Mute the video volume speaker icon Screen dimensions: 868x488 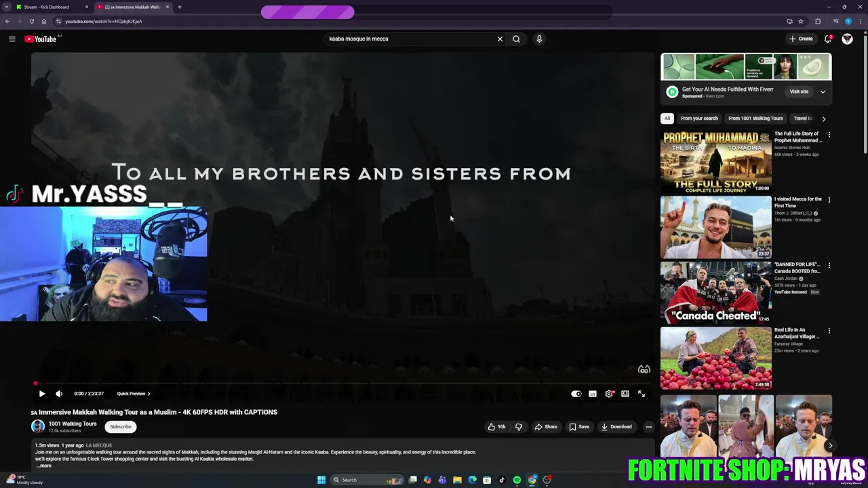[x=59, y=394]
